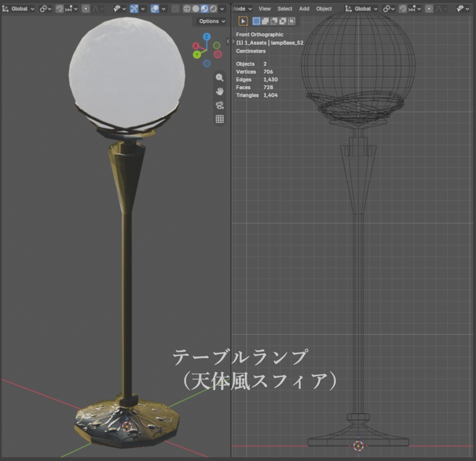Choose extend selection mode
476x461 pixels.
265,21
